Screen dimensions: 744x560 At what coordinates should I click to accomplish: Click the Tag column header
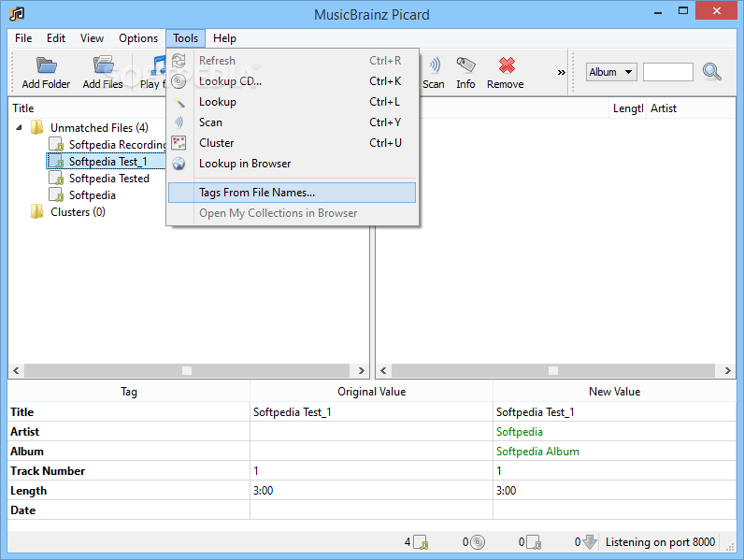click(x=129, y=392)
